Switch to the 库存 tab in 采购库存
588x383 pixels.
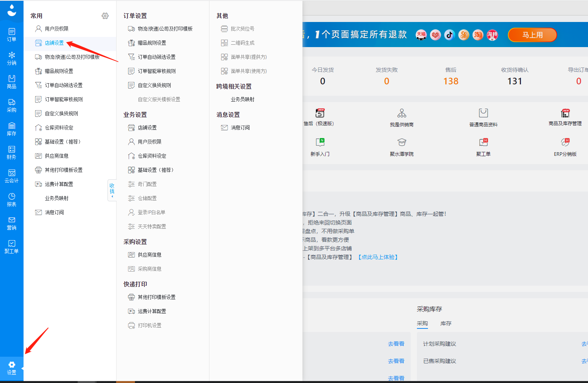pyautogui.click(x=446, y=323)
